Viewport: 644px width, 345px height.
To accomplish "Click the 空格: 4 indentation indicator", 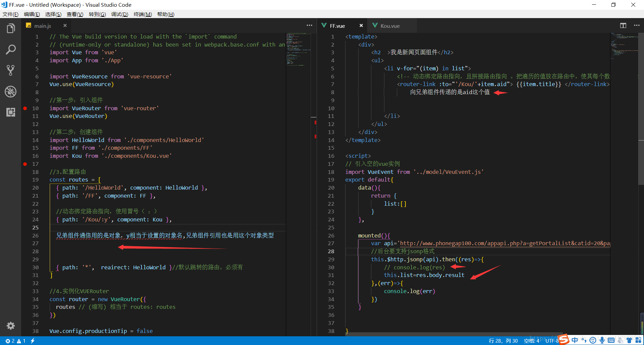I will 532,341.
